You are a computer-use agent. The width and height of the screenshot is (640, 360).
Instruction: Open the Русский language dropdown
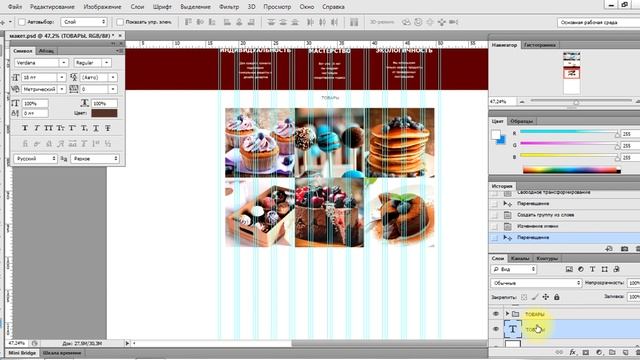pyautogui.click(x=35, y=158)
